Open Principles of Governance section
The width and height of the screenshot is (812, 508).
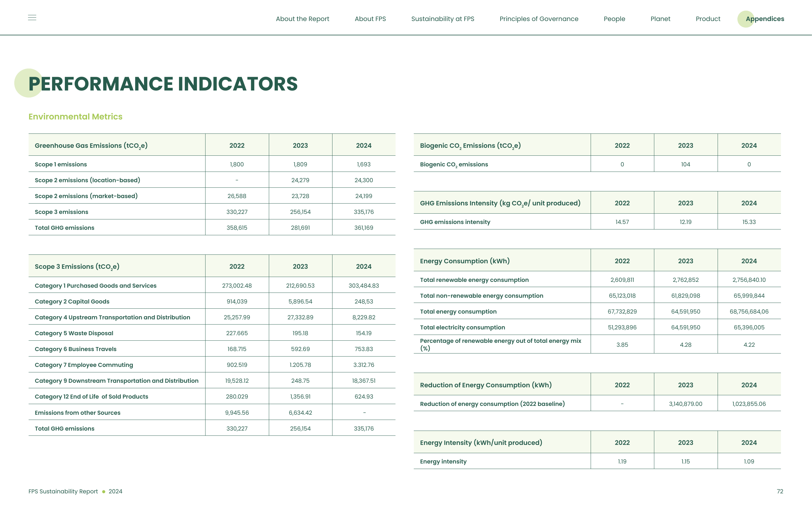click(539, 19)
